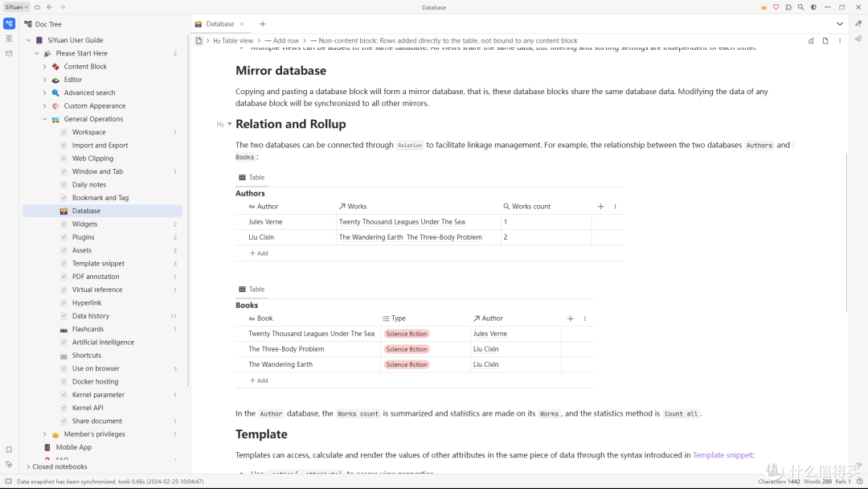868x489 pixels.
Task: Go forward using the forward arrow
Action: (x=62, y=7)
